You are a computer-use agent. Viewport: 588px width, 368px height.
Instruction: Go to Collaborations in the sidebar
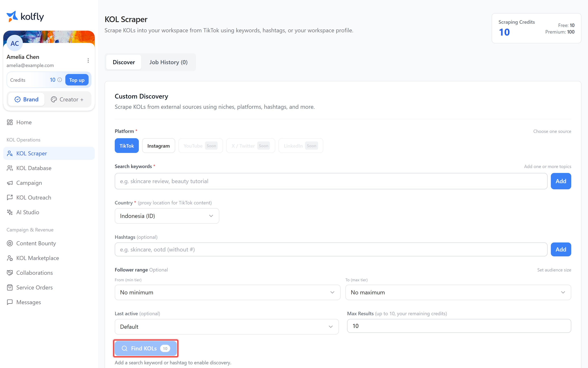[49, 273]
